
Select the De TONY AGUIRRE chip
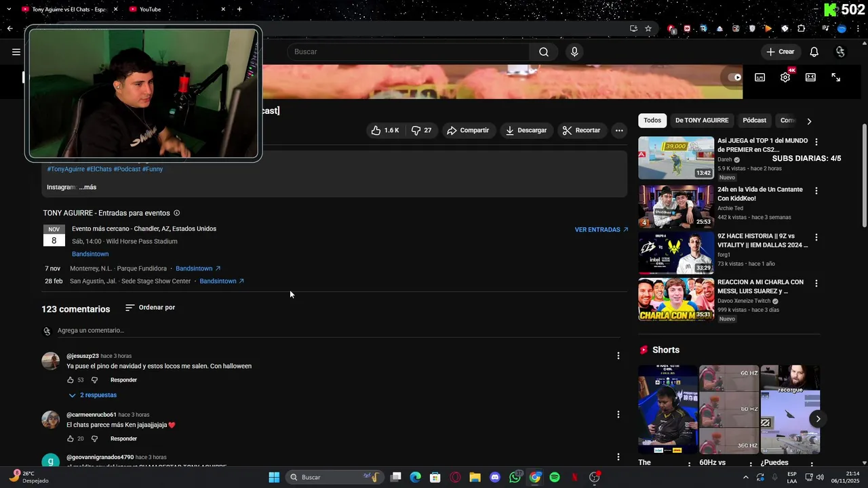point(702,121)
